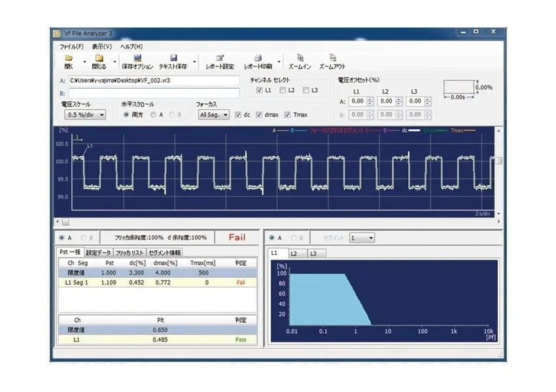This screenshot has width=556, height=392.
Task: Toggle the Tmax focus checkbox
Action: click(x=288, y=115)
